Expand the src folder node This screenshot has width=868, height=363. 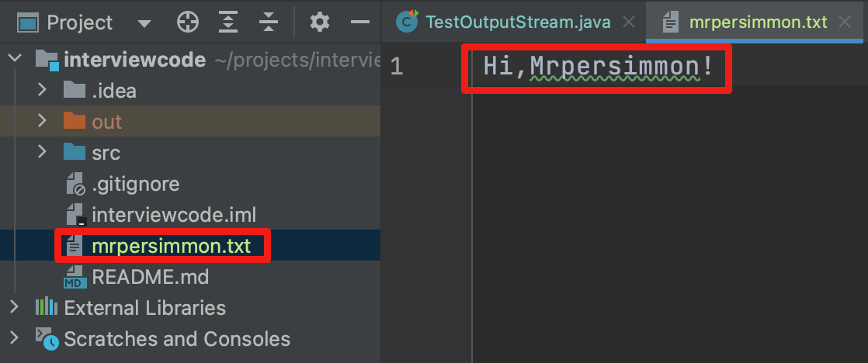click(x=43, y=152)
